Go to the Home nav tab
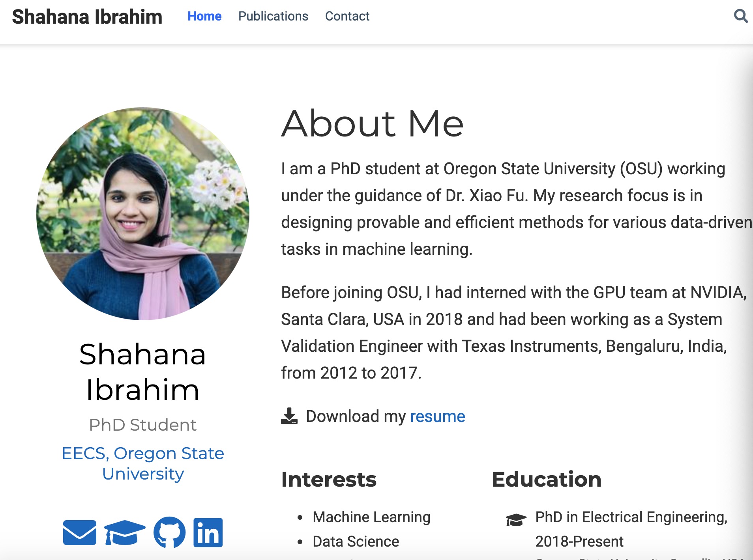 [204, 16]
